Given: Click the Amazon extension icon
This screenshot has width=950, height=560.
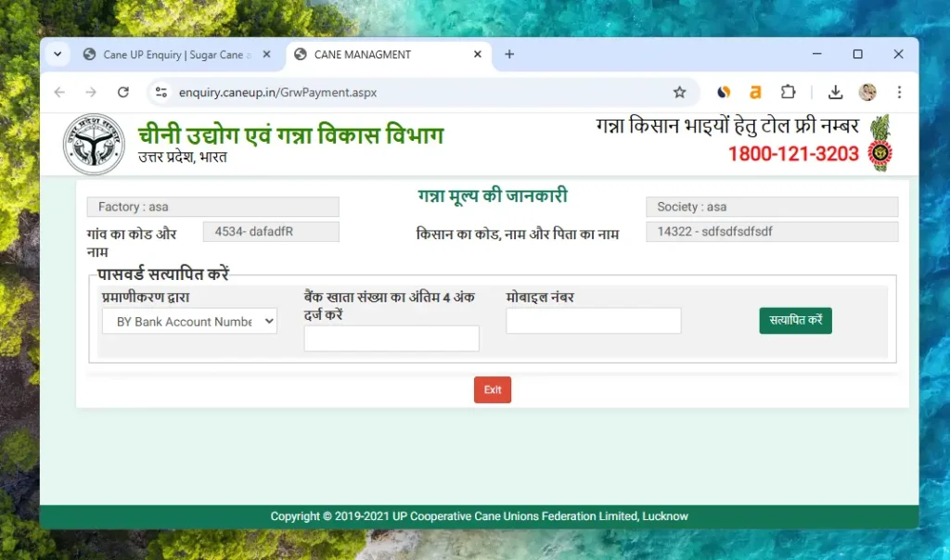Looking at the screenshot, I should 755,92.
